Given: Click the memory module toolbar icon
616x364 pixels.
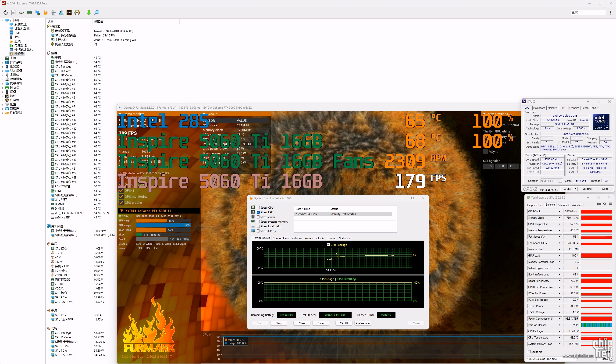Looking at the screenshot, I should point(29,13).
